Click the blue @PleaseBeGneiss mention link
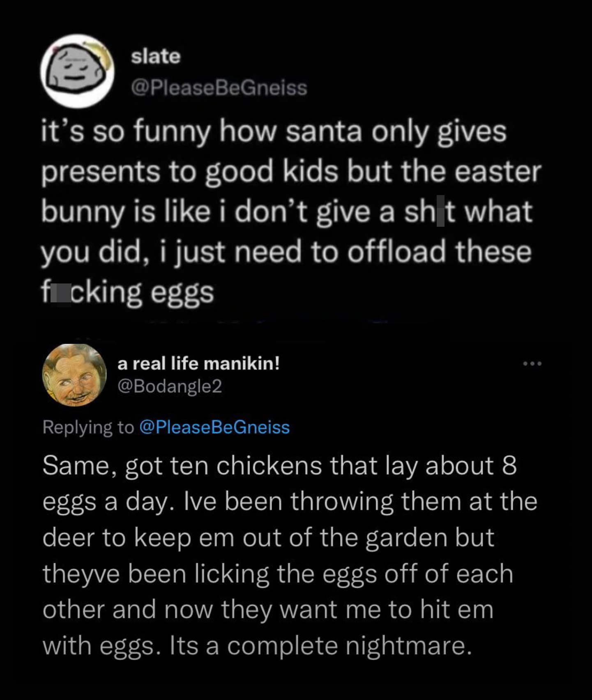592x700 pixels. [215, 427]
